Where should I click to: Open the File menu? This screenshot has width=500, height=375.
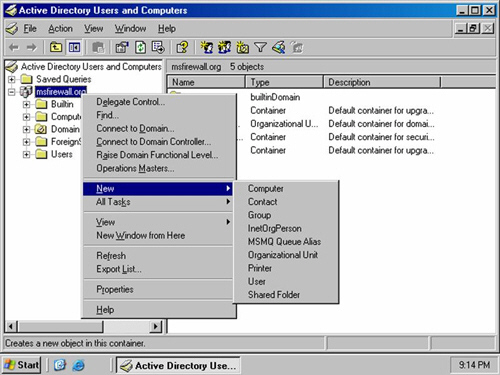point(30,29)
